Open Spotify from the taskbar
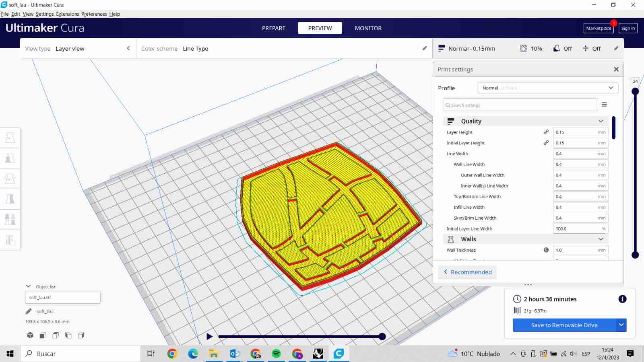 (x=276, y=354)
